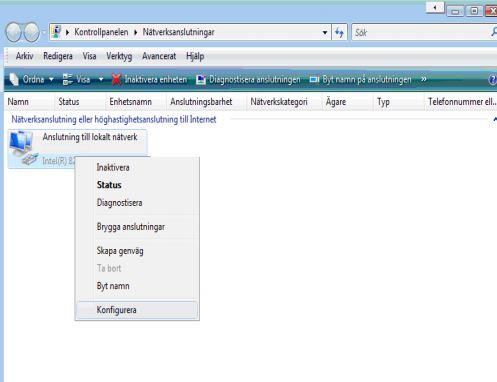Screen dimensions: 497x382
Task: Sort by the Anslutningsbarhet column header
Action: pyautogui.click(x=206, y=102)
